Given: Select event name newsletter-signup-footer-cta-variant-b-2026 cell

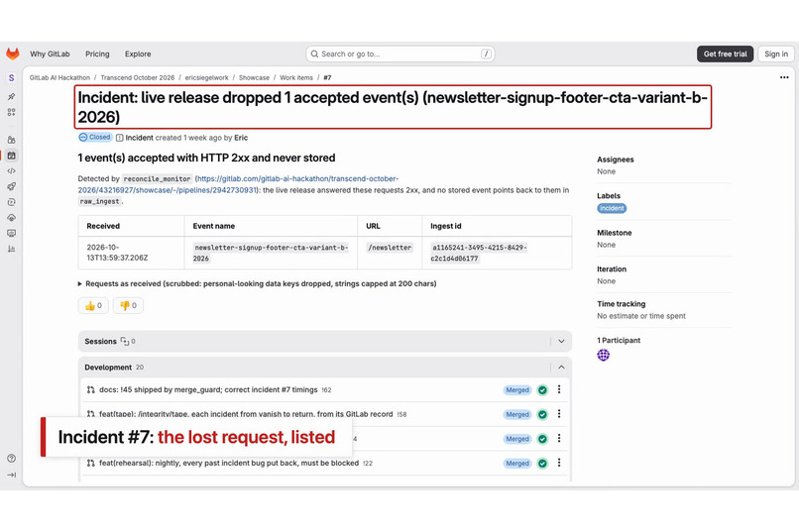Looking at the screenshot, I should [271, 253].
